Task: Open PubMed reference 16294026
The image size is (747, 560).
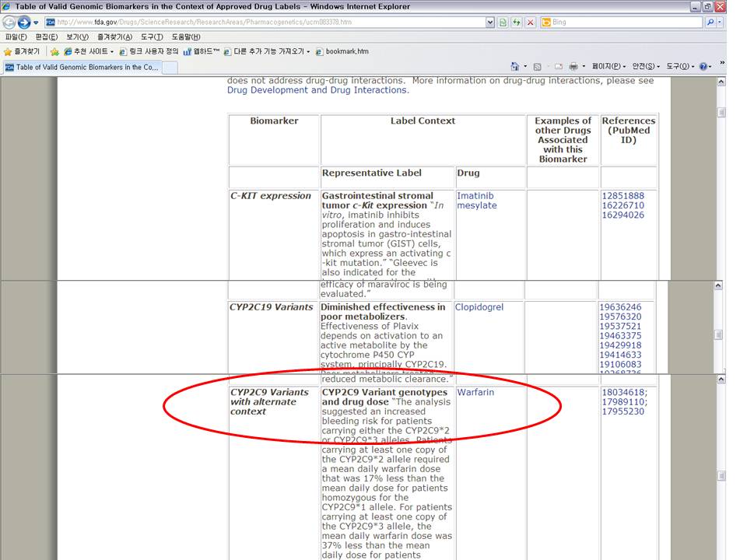Action: tap(622, 215)
